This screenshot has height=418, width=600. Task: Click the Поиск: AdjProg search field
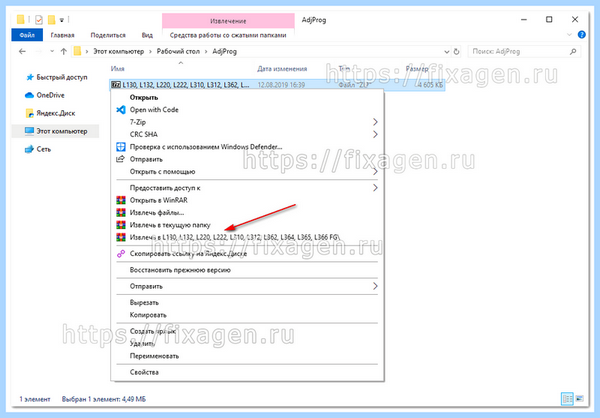click(524, 51)
